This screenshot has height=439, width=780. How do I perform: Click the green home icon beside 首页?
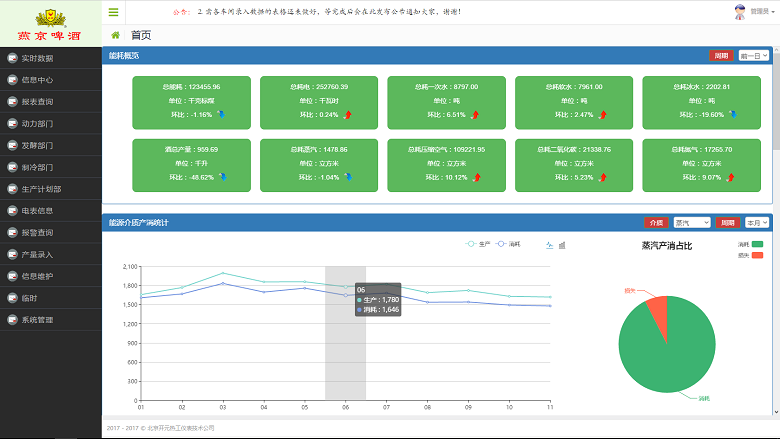(x=115, y=35)
